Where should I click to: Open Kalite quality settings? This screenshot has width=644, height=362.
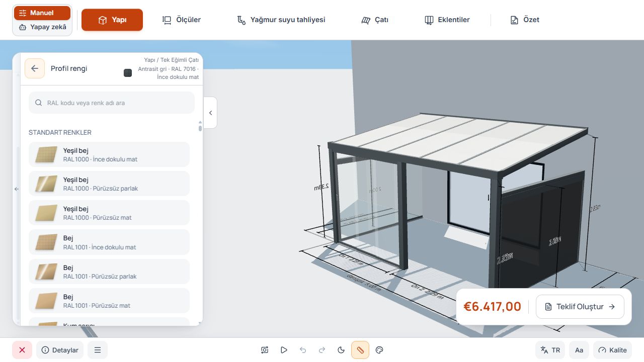click(612, 350)
